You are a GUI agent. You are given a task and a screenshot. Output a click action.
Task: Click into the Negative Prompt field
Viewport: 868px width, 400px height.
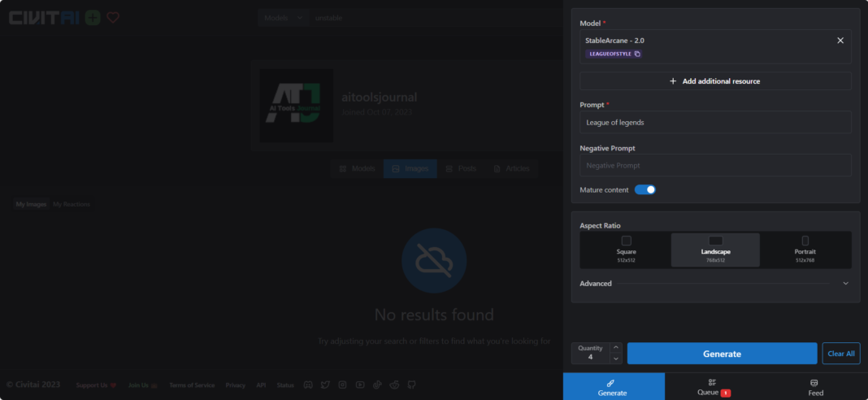click(715, 166)
